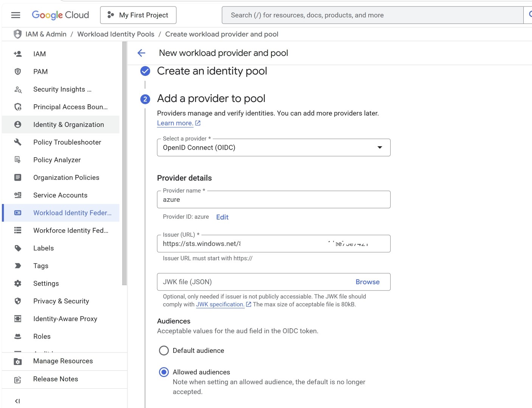Go to Workload Identity Pools breadcrumb

click(x=116, y=34)
